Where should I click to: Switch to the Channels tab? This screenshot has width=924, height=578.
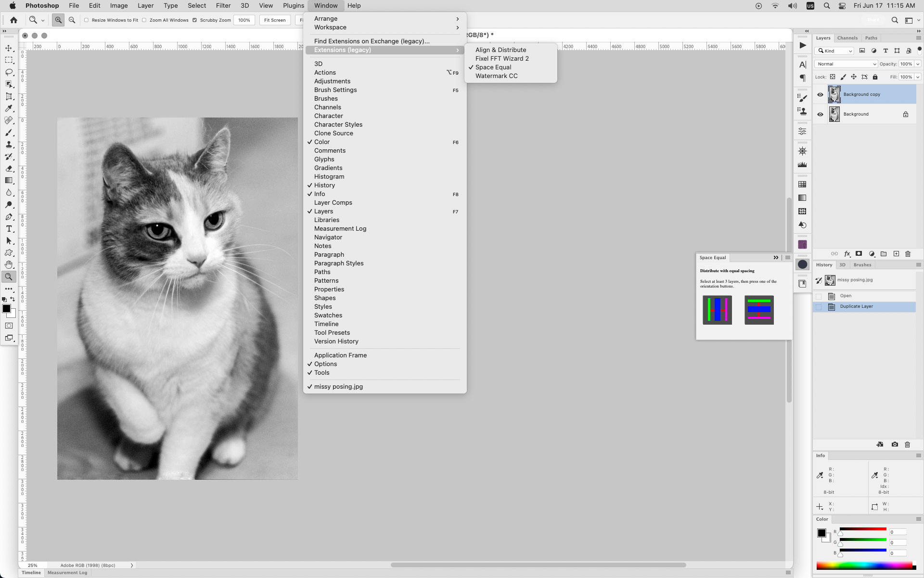pyautogui.click(x=847, y=38)
